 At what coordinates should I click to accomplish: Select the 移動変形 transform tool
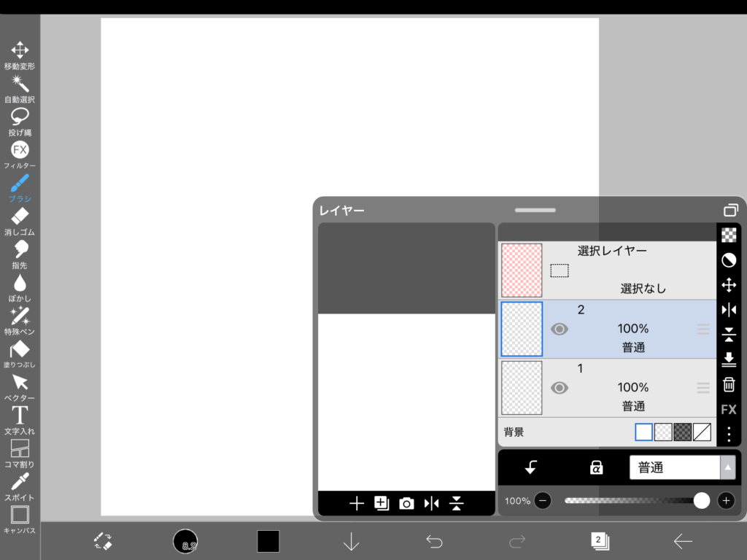point(20,55)
